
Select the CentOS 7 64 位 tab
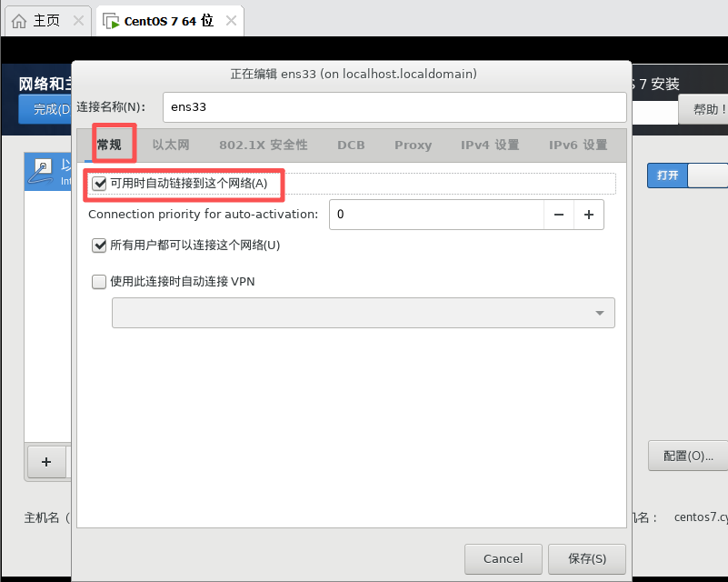coord(170,21)
